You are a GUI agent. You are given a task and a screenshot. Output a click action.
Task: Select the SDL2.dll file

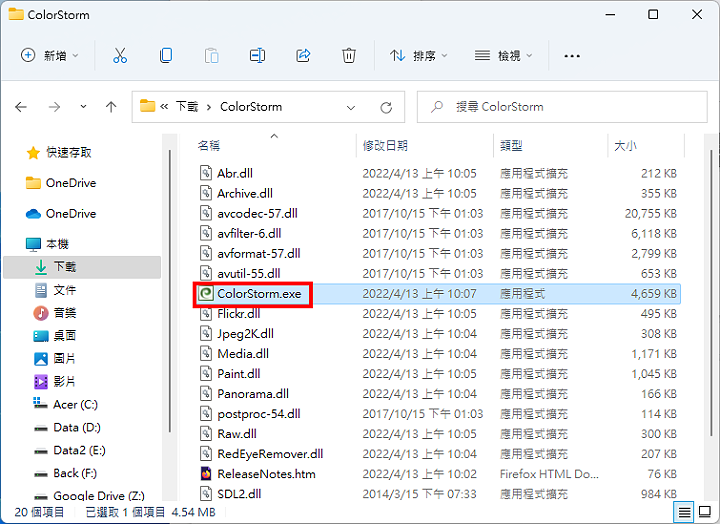[x=239, y=494]
